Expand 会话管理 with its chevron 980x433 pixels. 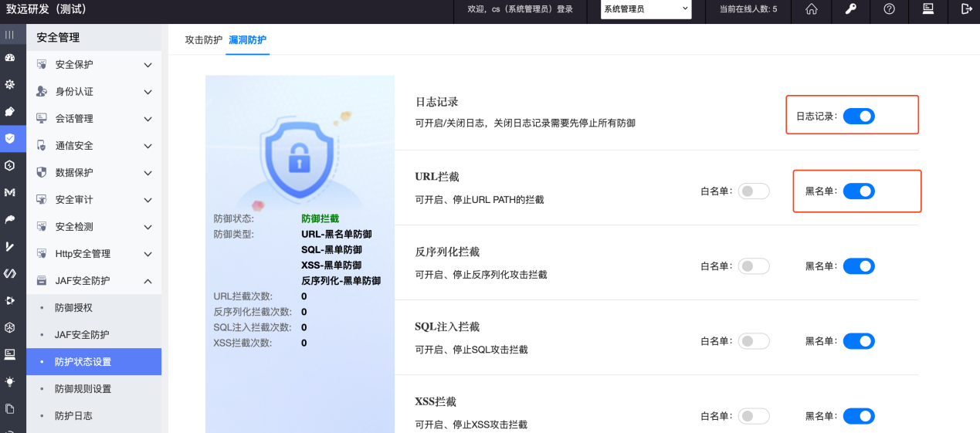[x=148, y=119]
